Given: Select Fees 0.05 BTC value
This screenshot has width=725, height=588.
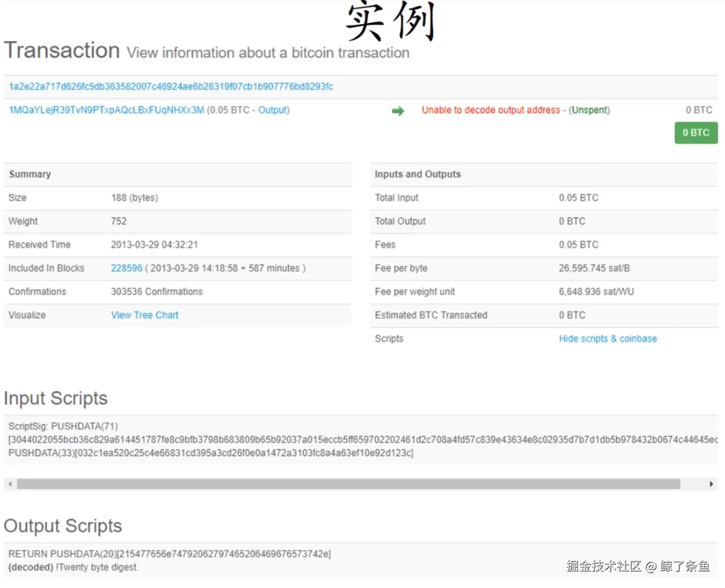Looking at the screenshot, I should tap(578, 245).
